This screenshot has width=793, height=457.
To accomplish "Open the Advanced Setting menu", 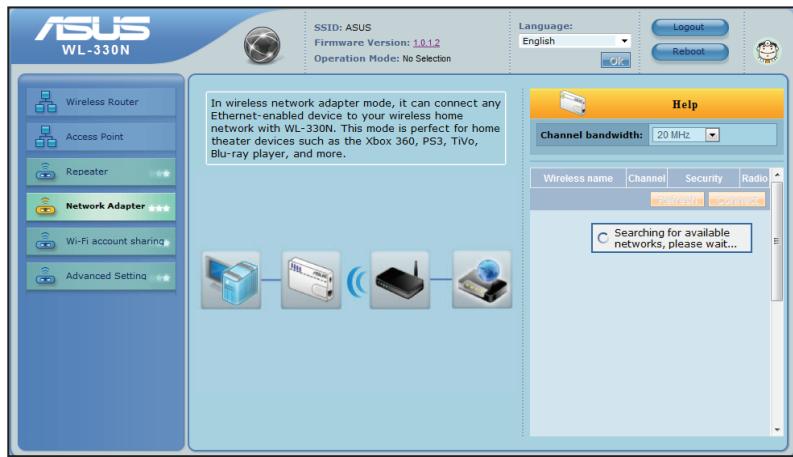I will [x=101, y=276].
